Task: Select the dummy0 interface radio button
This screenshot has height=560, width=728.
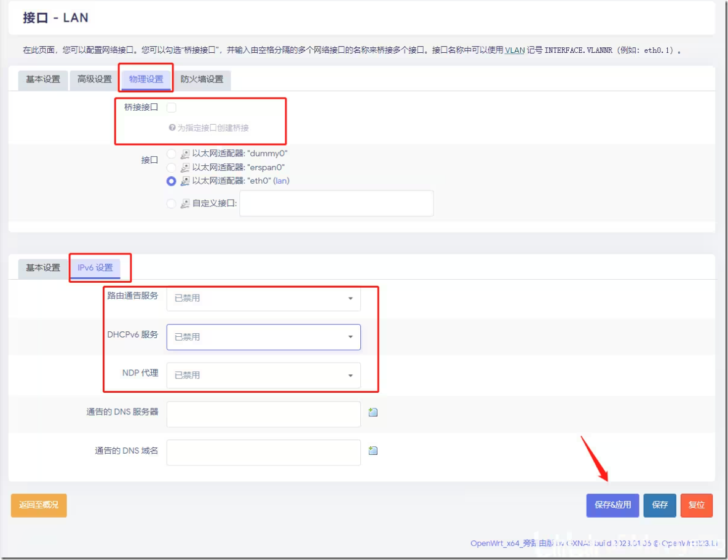Action: coord(172,154)
